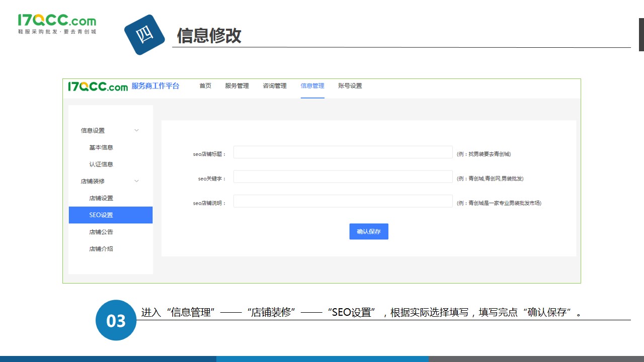Image resolution: width=644 pixels, height=362 pixels.
Task: Open the 首页 tab
Action: click(x=205, y=86)
